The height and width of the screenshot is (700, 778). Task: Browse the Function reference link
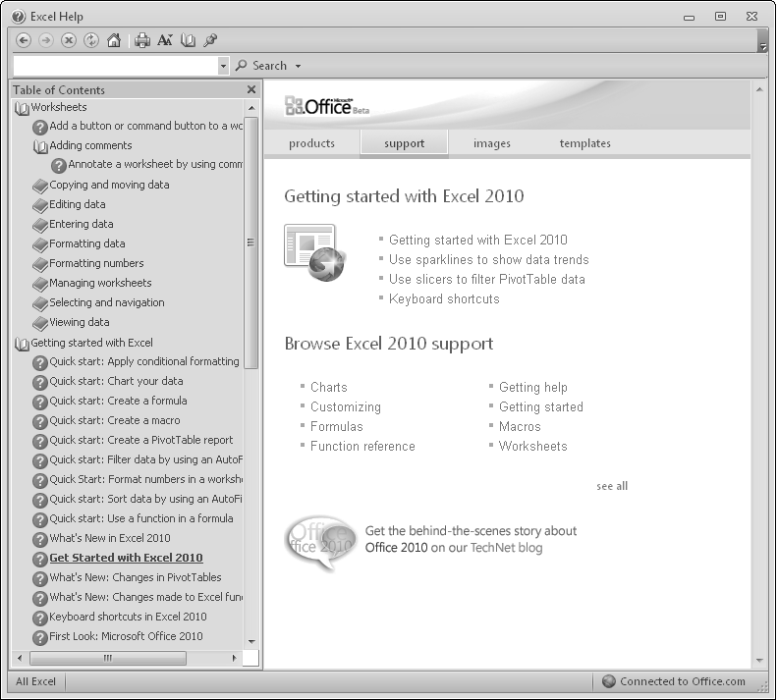pyautogui.click(x=362, y=446)
